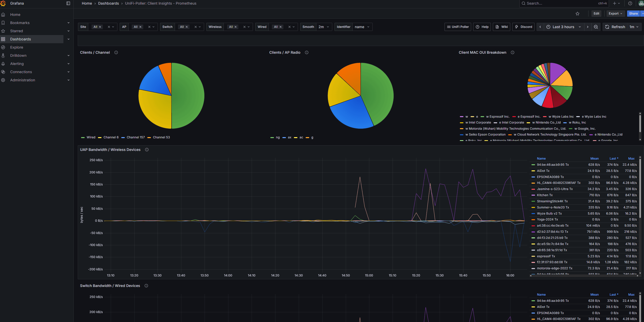Open the Bookmarks icon in sidebar

3,23
